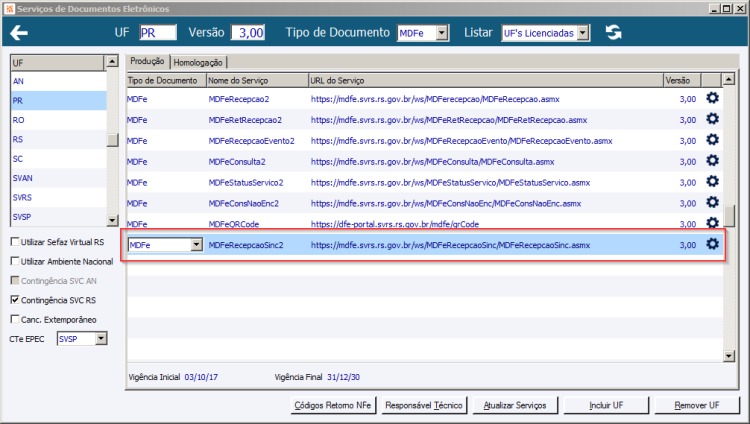The height and width of the screenshot is (424, 750).
Task: Open settings gear for MDFeRecepcaoEvento2 row
Action: [x=712, y=140]
